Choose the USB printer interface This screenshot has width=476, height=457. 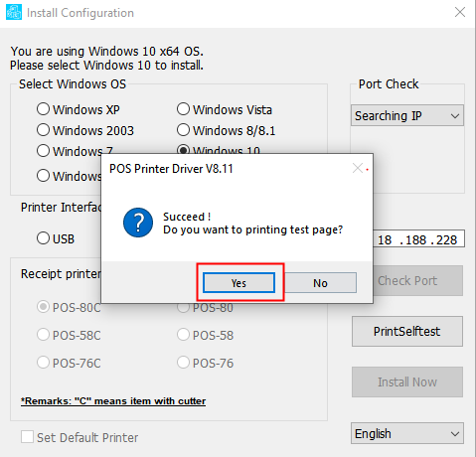point(43,238)
